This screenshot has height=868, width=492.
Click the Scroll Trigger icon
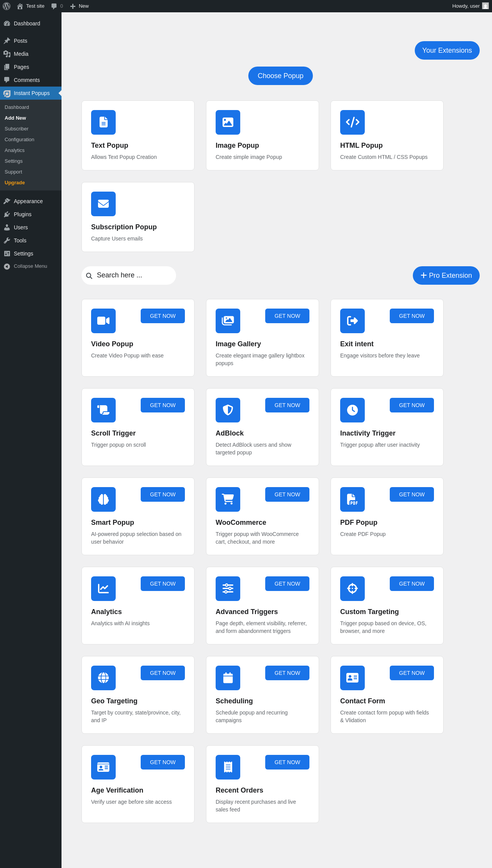[103, 410]
